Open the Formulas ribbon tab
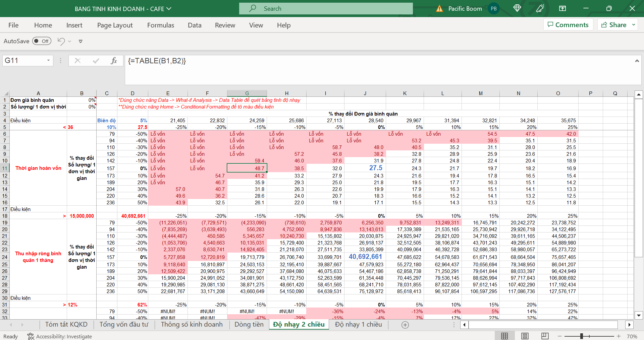This screenshot has width=644, height=340. click(160, 25)
